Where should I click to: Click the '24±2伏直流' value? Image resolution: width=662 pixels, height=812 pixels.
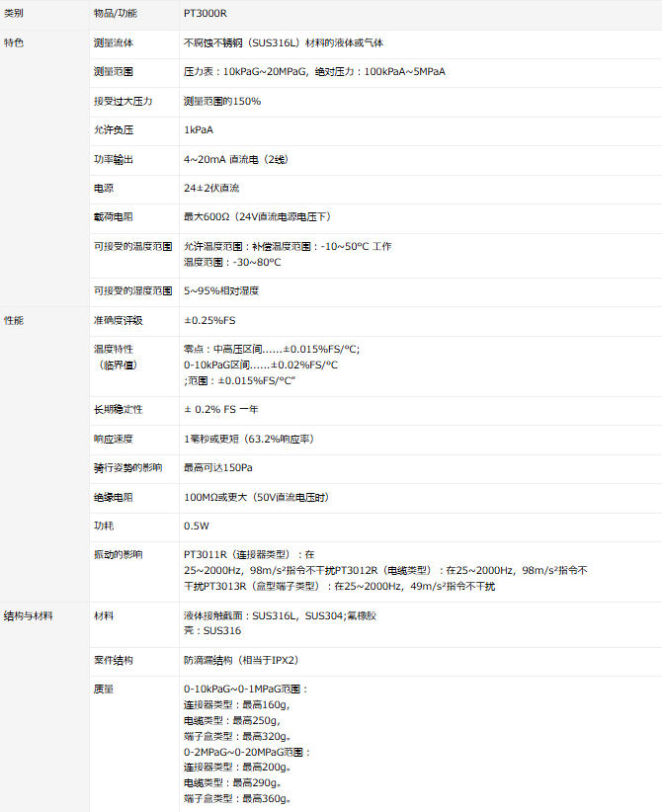211,188
